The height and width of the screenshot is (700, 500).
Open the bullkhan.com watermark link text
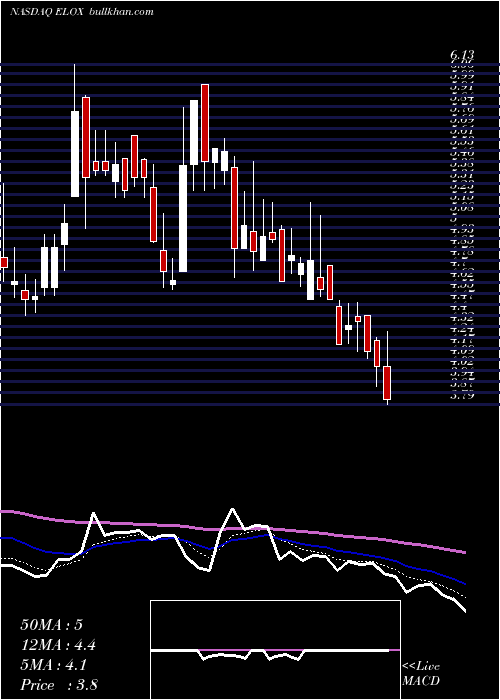pyautogui.click(x=121, y=12)
